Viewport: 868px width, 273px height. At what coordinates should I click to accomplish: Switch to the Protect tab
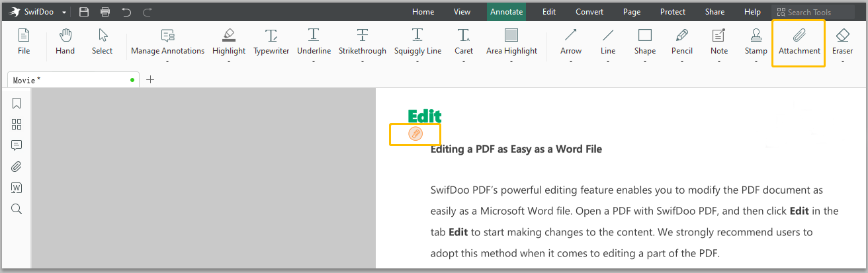pos(673,12)
